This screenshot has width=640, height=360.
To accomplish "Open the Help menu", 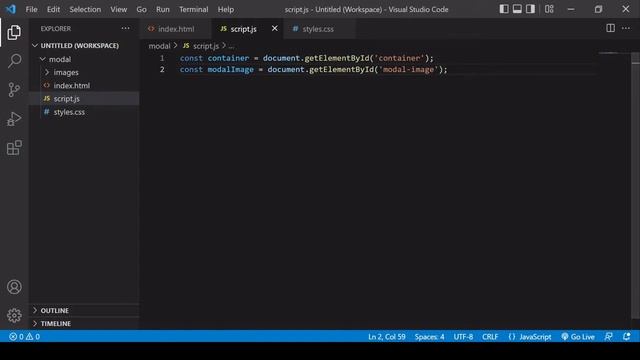I will [x=226, y=9].
